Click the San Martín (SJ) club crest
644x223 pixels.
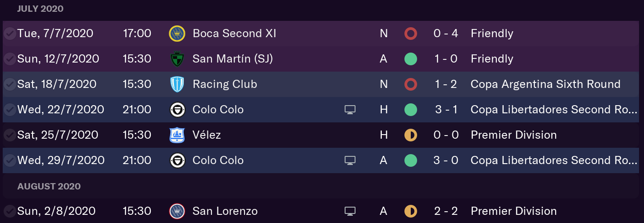[x=177, y=59]
